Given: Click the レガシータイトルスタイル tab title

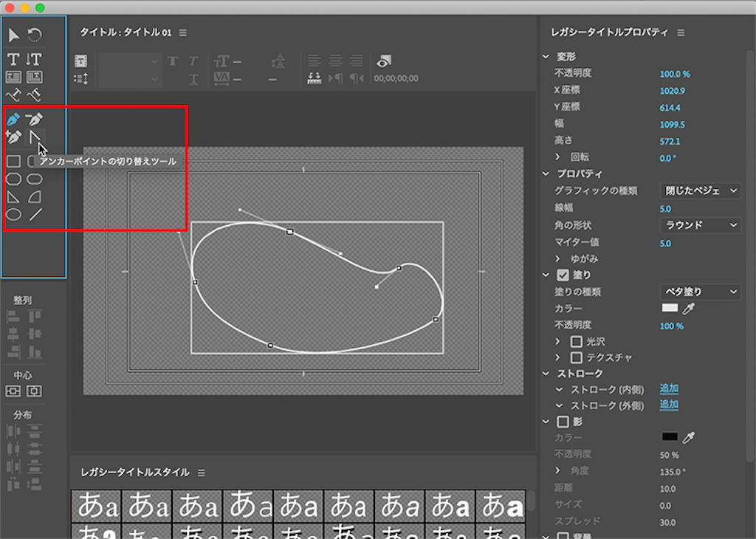Looking at the screenshot, I should click(135, 473).
